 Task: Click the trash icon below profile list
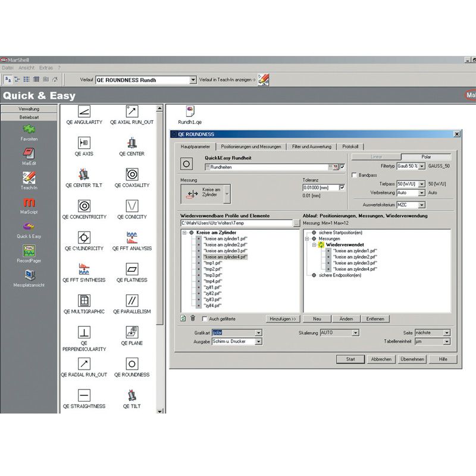coord(193,318)
